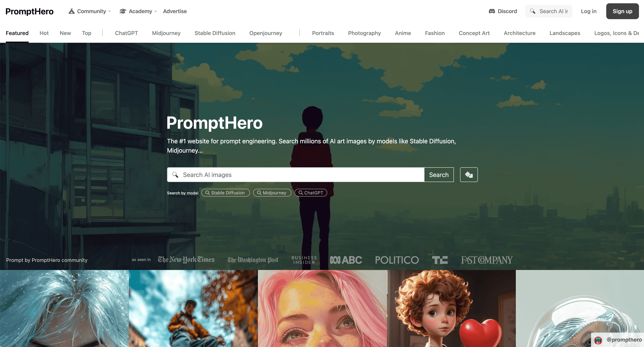This screenshot has height=347, width=644.
Task: Click the random dice icon button
Action: (469, 175)
